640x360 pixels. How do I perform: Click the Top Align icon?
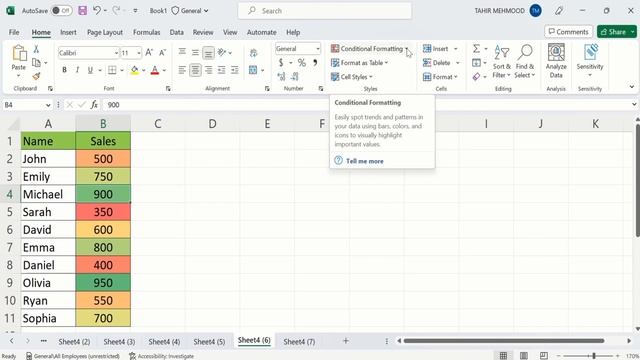point(182,52)
